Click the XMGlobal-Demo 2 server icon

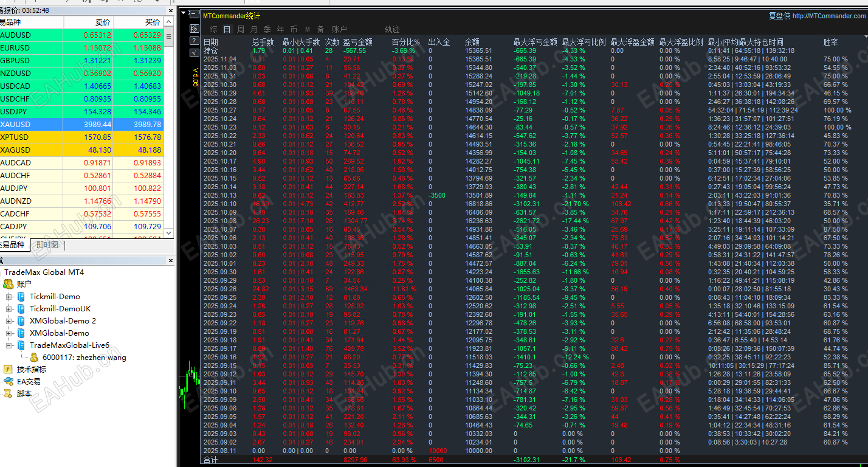[x=21, y=321]
